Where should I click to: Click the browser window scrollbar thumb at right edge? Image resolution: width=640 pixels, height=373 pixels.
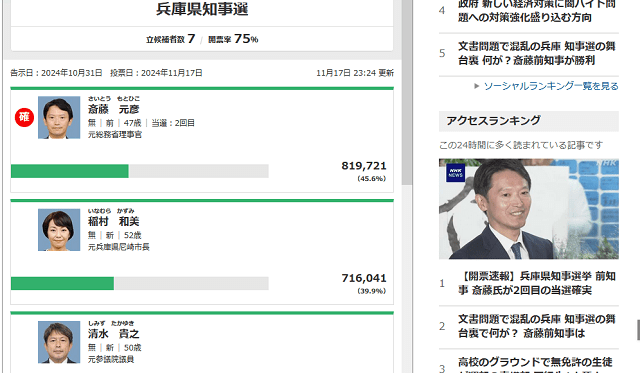pos(638,330)
